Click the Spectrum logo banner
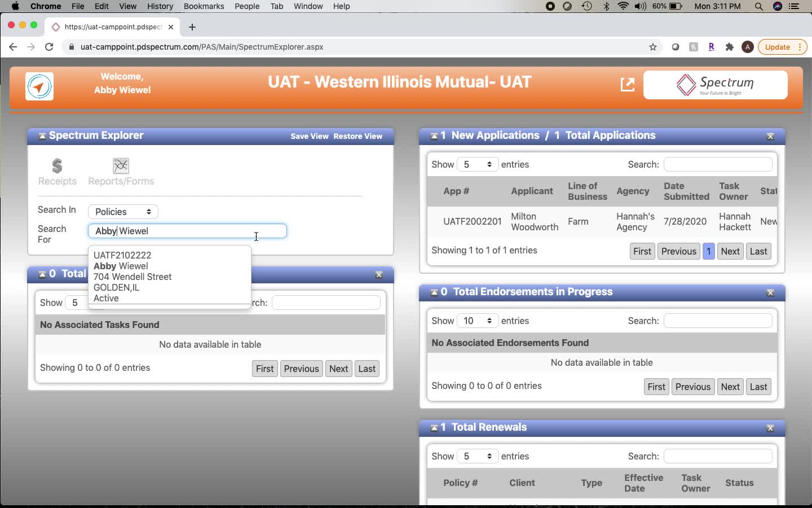 click(715, 85)
